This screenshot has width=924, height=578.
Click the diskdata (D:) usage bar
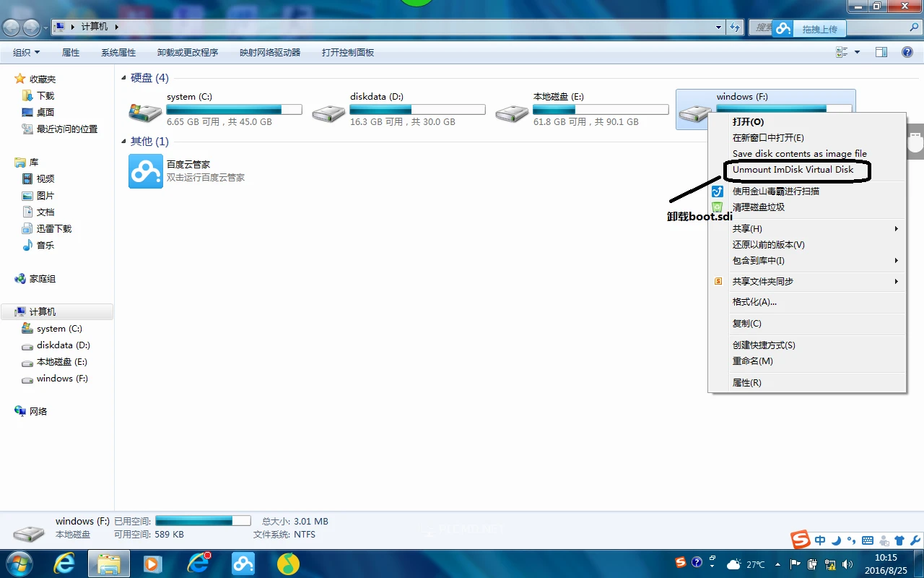click(417, 110)
